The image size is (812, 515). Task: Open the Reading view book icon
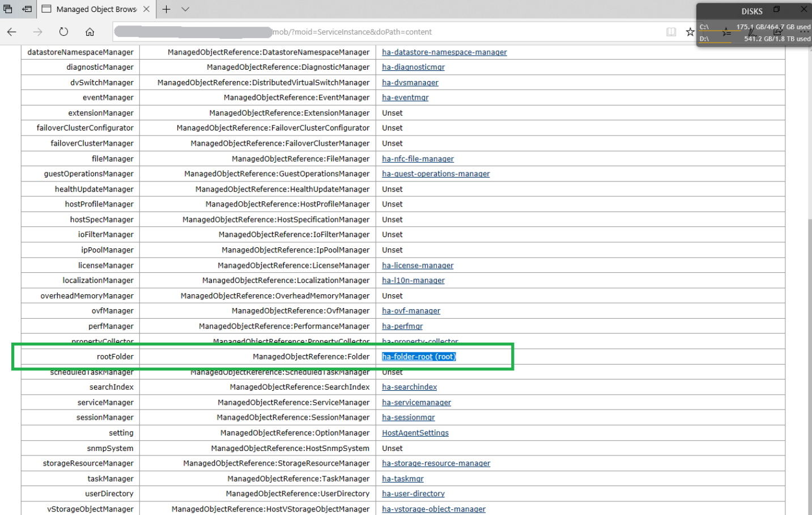(x=671, y=32)
